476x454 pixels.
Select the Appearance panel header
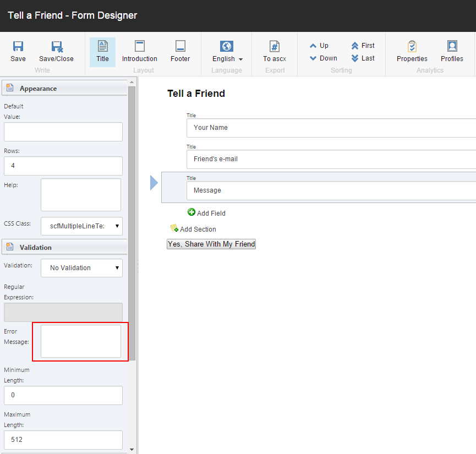(x=37, y=88)
